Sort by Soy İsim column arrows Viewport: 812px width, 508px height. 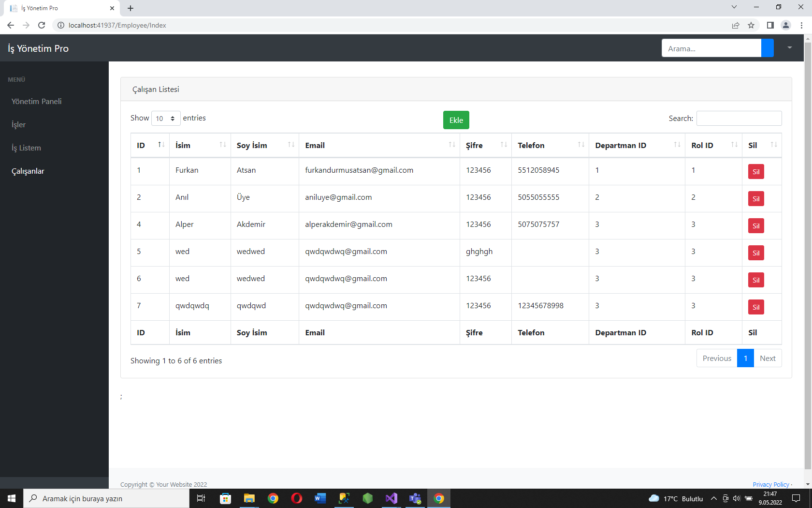(x=291, y=145)
